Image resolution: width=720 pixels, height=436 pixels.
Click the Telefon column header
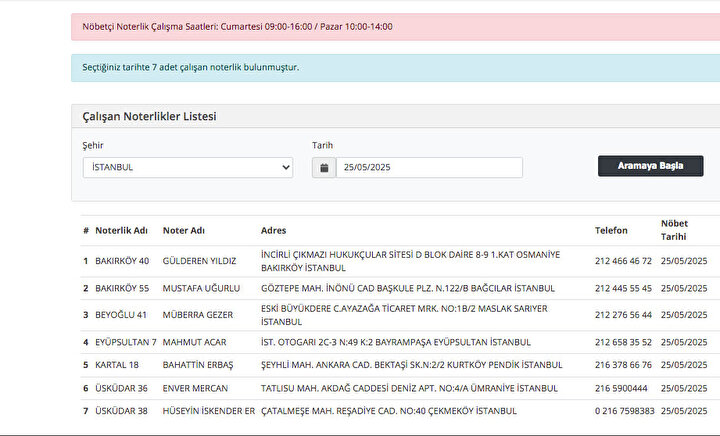click(611, 230)
